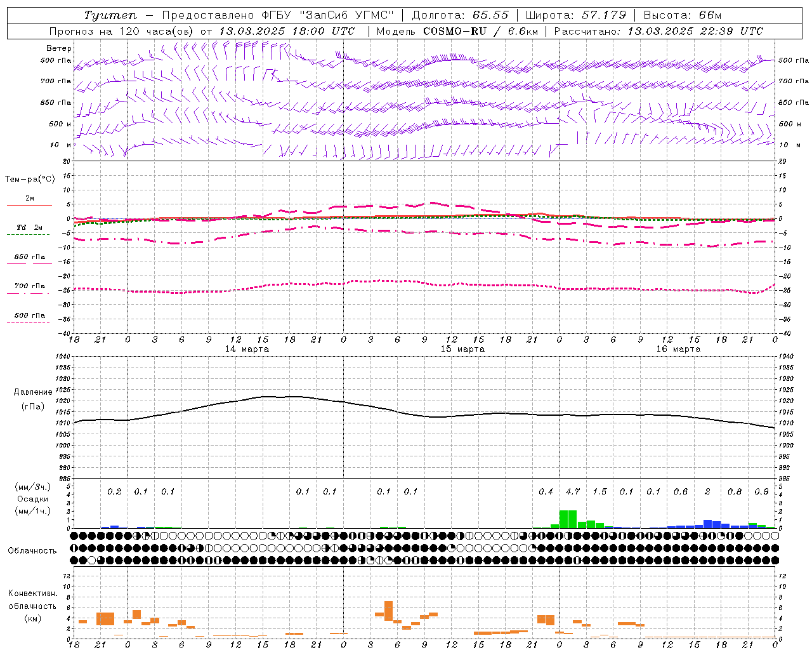Click the 0.6 precipitation value
Screen dimensions: 812x650
tap(681, 492)
